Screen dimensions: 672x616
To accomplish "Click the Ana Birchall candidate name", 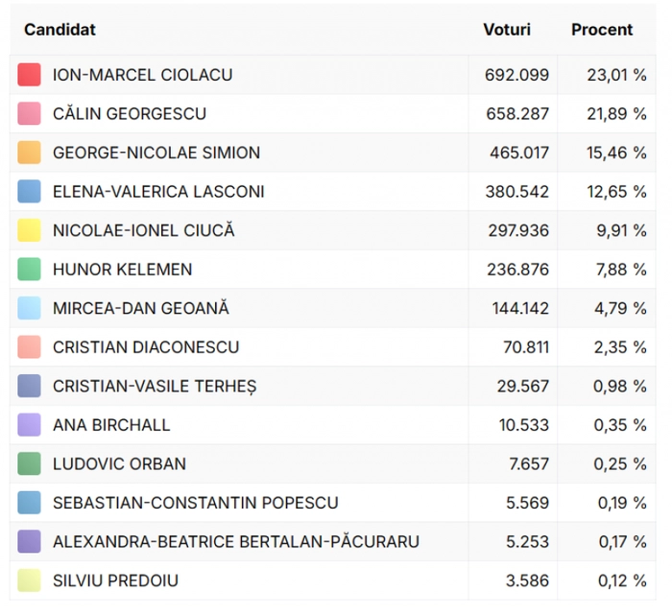I will [111, 425].
